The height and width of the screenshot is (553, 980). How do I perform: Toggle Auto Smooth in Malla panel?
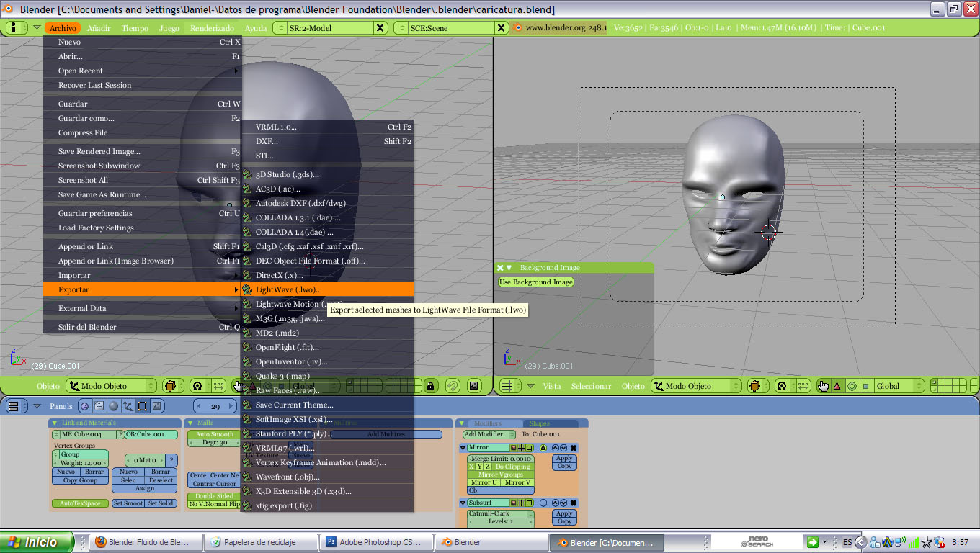coord(215,434)
